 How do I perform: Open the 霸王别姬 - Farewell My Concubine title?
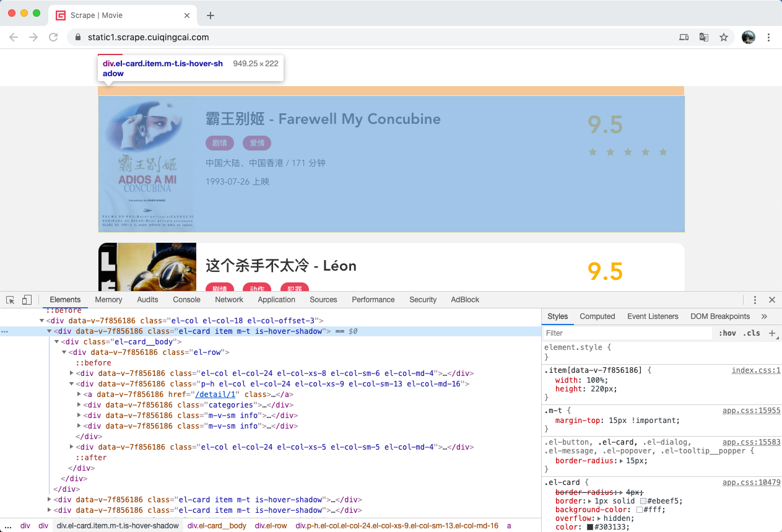pos(323,119)
